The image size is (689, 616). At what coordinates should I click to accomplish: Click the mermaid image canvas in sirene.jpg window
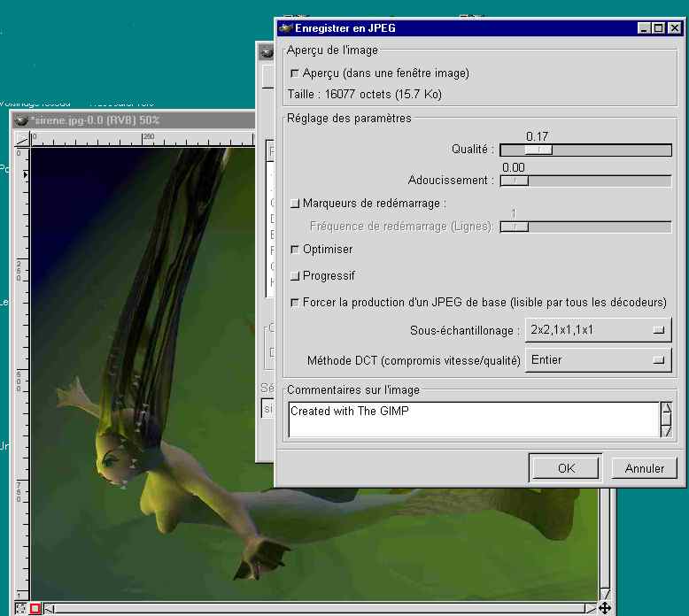coord(314,374)
